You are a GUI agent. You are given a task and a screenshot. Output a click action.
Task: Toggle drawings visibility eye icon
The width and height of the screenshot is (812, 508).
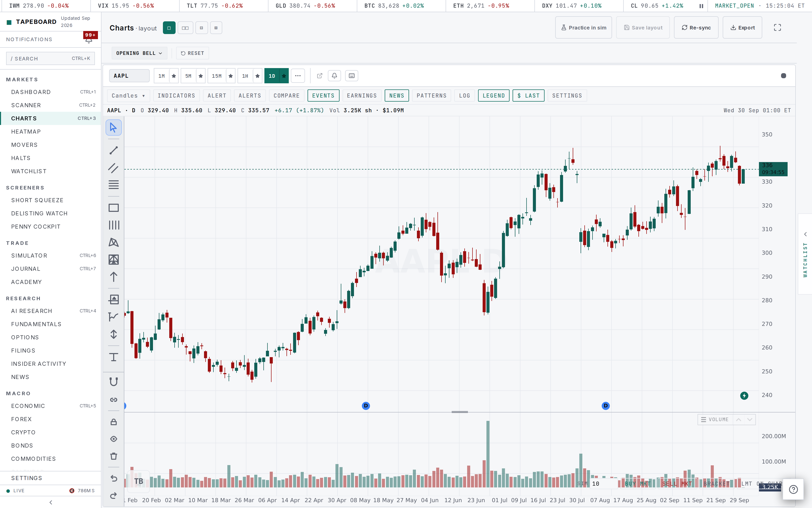[113, 439]
